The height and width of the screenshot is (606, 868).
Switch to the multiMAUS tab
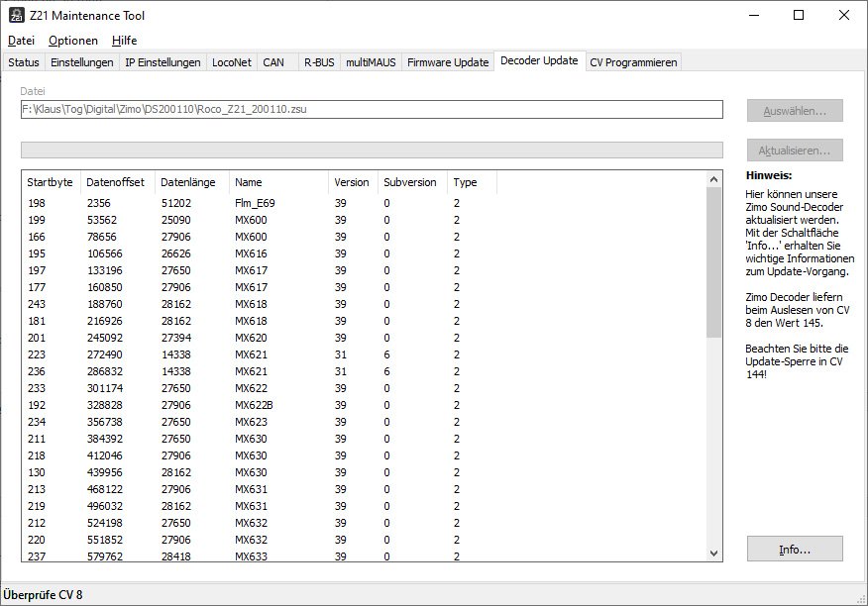click(371, 62)
